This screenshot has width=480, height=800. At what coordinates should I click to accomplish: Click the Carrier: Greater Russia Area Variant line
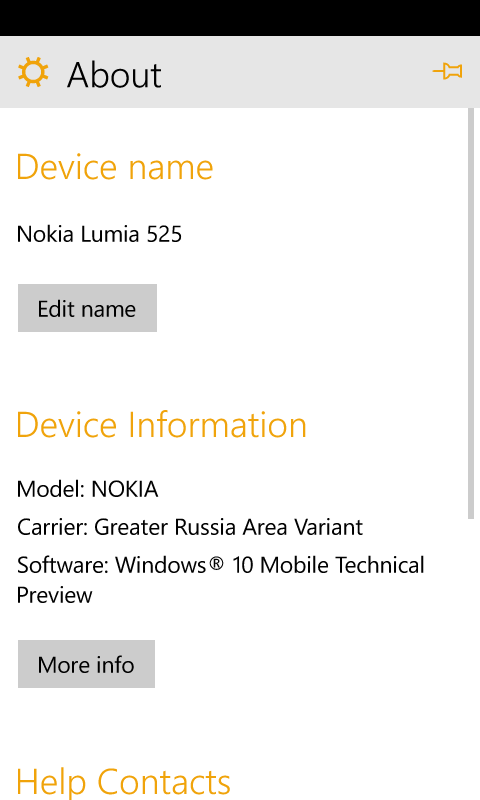click(x=190, y=527)
